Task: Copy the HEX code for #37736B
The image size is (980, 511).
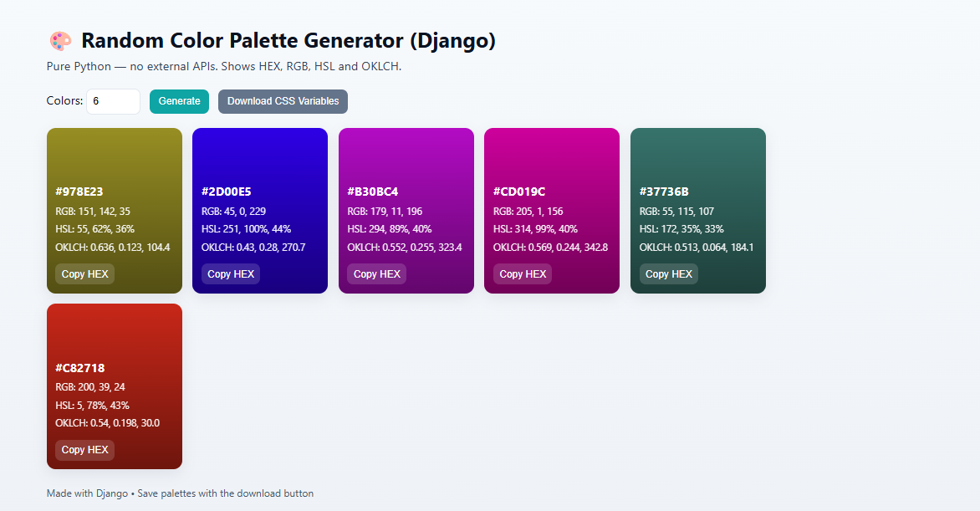Action: (x=668, y=273)
